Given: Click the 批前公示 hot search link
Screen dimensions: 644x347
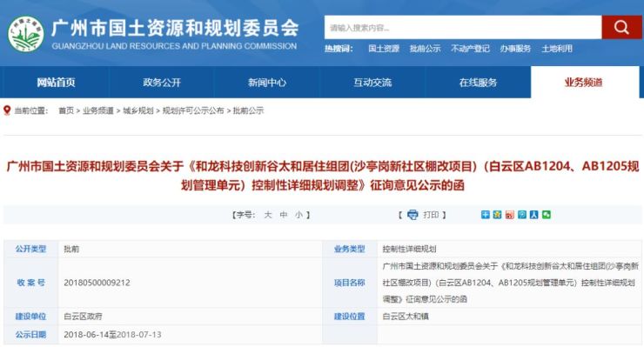Looking at the screenshot, I should (x=425, y=49).
